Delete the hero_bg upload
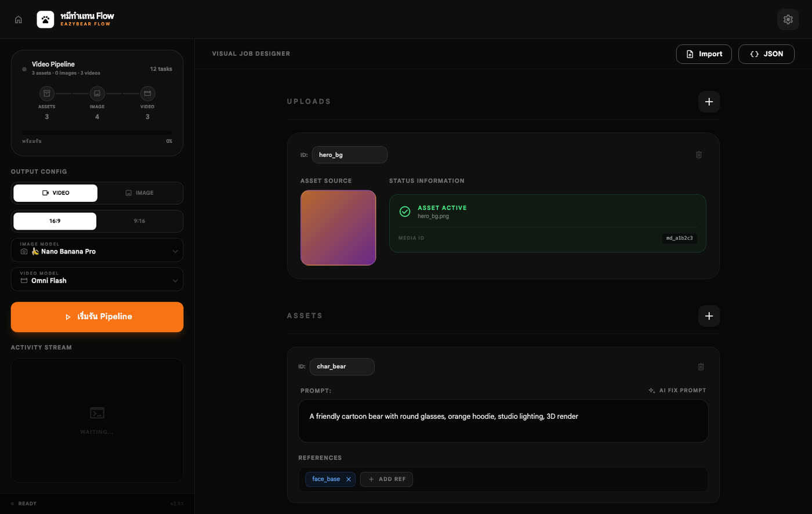 coord(698,155)
